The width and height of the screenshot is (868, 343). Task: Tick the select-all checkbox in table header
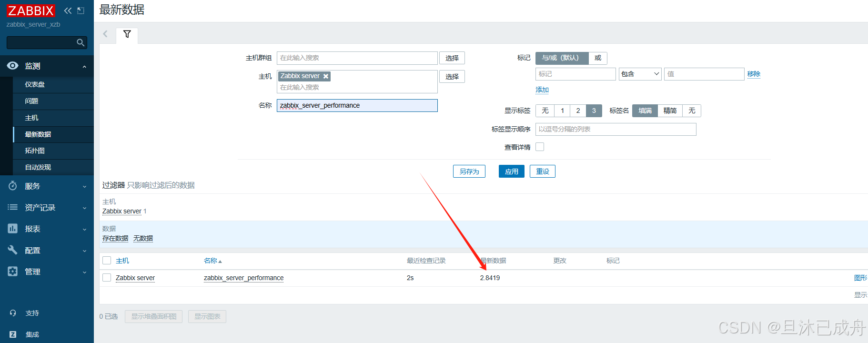[107, 261]
